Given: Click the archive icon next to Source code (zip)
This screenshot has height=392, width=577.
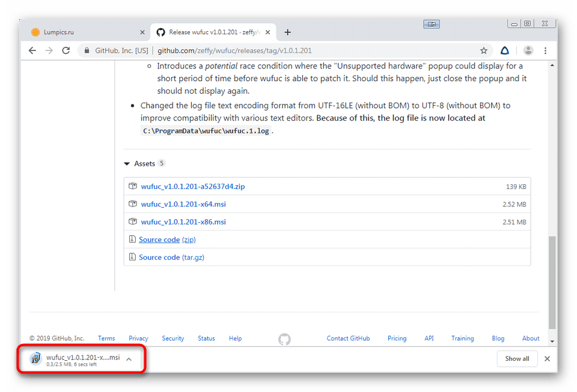Looking at the screenshot, I should tap(132, 239).
